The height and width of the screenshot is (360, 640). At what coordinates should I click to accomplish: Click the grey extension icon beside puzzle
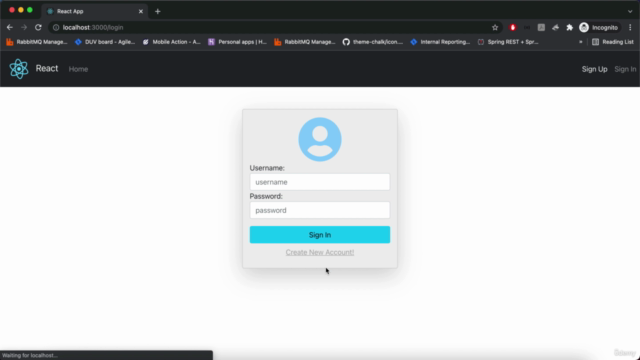click(556, 27)
